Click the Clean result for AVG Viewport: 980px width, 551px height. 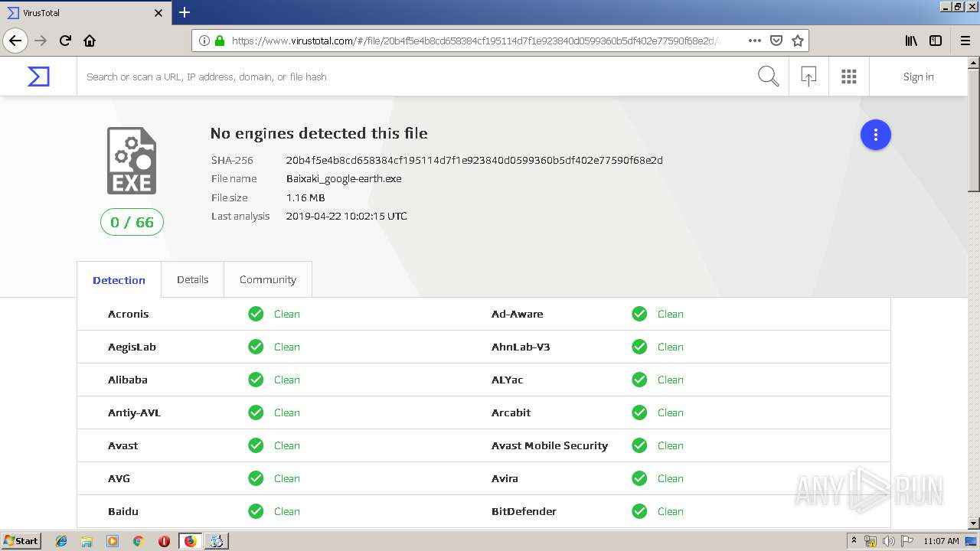click(x=286, y=478)
